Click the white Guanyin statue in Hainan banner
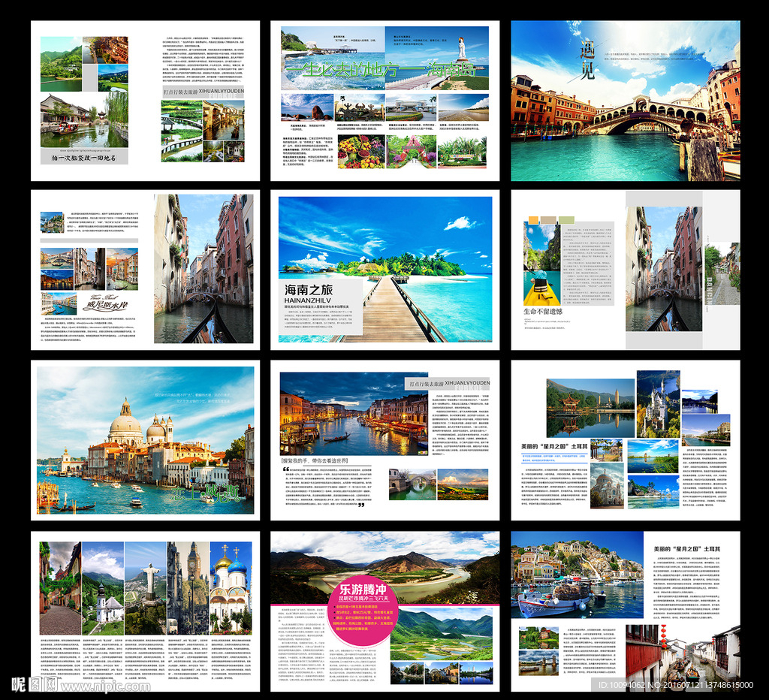The image size is (769, 700). click(461, 48)
